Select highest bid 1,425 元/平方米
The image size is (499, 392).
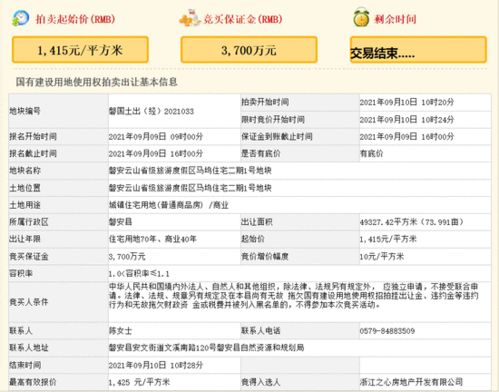tap(139, 382)
